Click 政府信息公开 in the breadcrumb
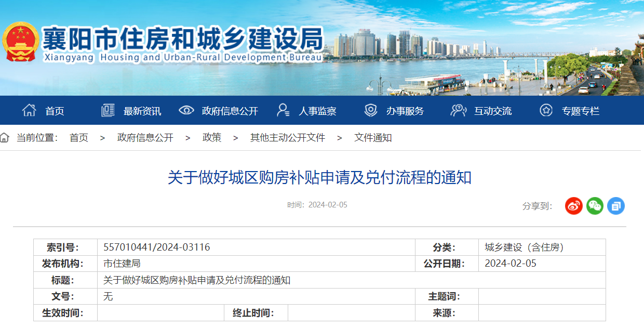The image size is (644, 327). coord(145,138)
